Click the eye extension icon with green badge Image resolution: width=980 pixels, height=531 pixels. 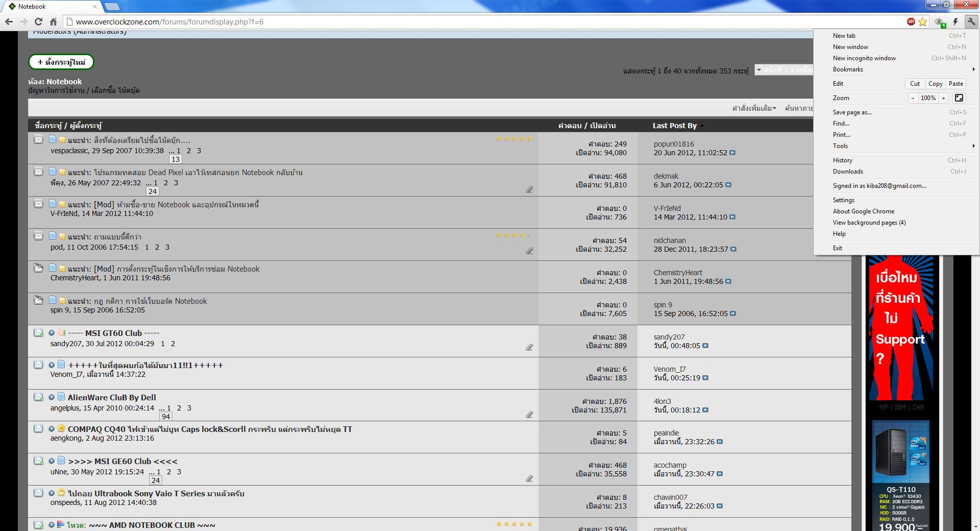pos(939,22)
